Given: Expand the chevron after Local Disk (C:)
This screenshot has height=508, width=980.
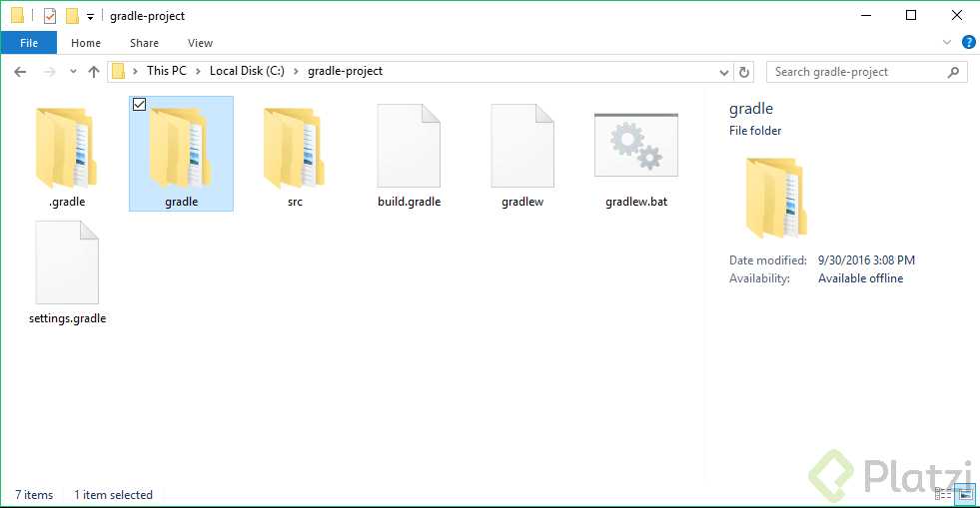Looking at the screenshot, I should click(x=296, y=72).
